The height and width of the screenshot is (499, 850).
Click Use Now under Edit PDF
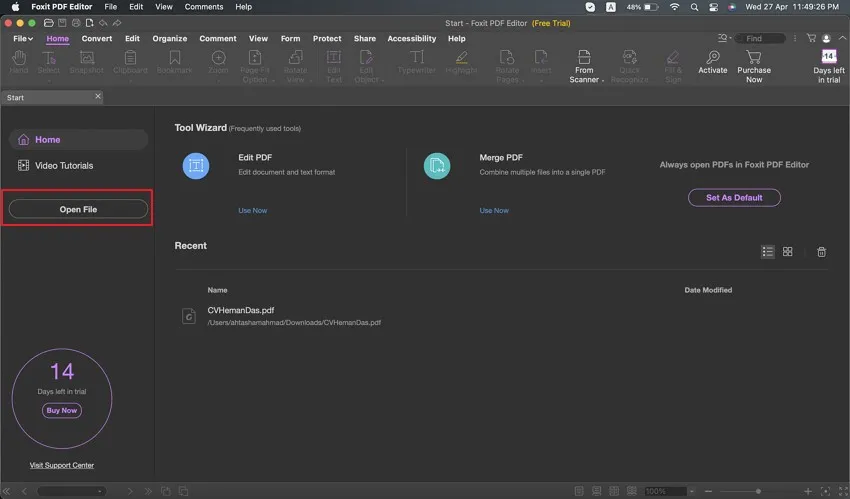tap(253, 210)
